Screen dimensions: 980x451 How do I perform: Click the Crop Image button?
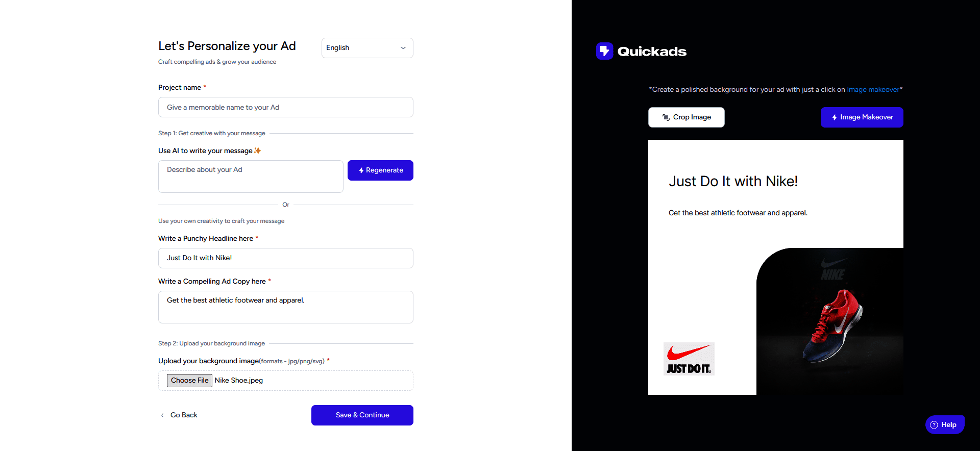click(686, 117)
